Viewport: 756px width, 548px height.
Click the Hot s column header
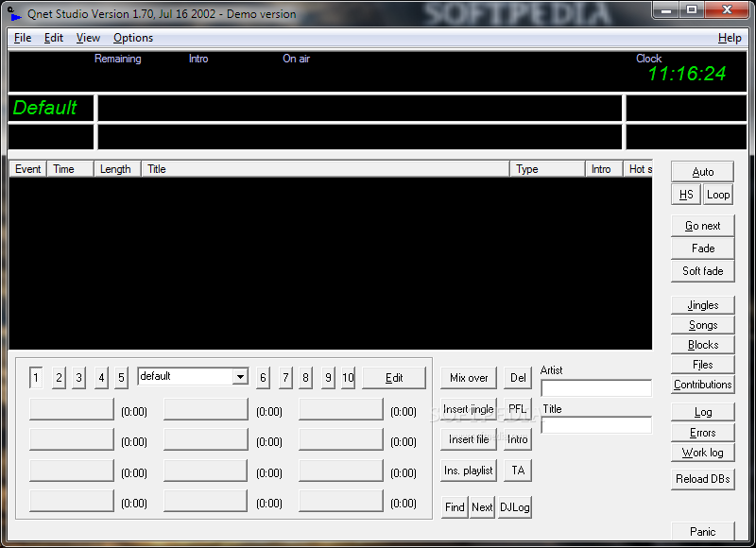pyautogui.click(x=638, y=169)
